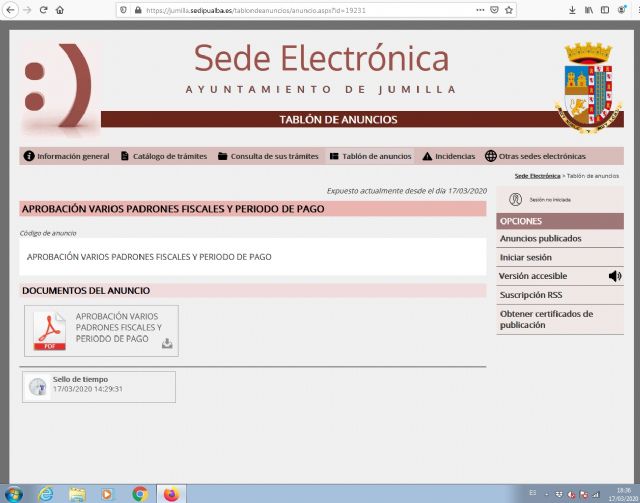The image size is (640, 503).
Task: Click the PDF document icon
Action: [49, 331]
